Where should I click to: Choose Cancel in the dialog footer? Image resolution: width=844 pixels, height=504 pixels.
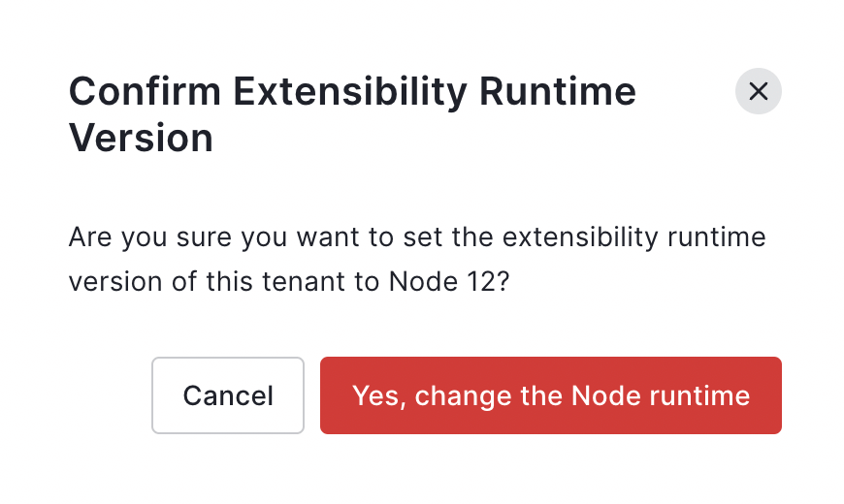pyautogui.click(x=228, y=395)
